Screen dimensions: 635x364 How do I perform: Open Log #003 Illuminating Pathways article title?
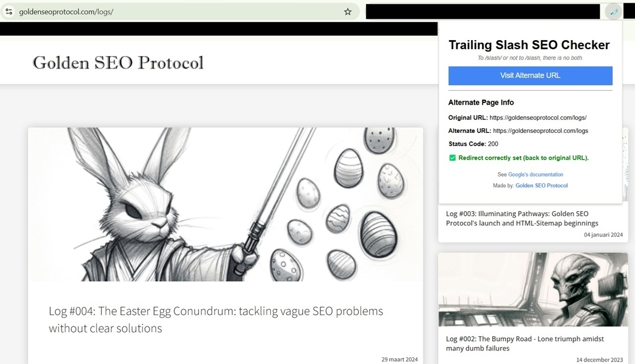[x=522, y=219]
